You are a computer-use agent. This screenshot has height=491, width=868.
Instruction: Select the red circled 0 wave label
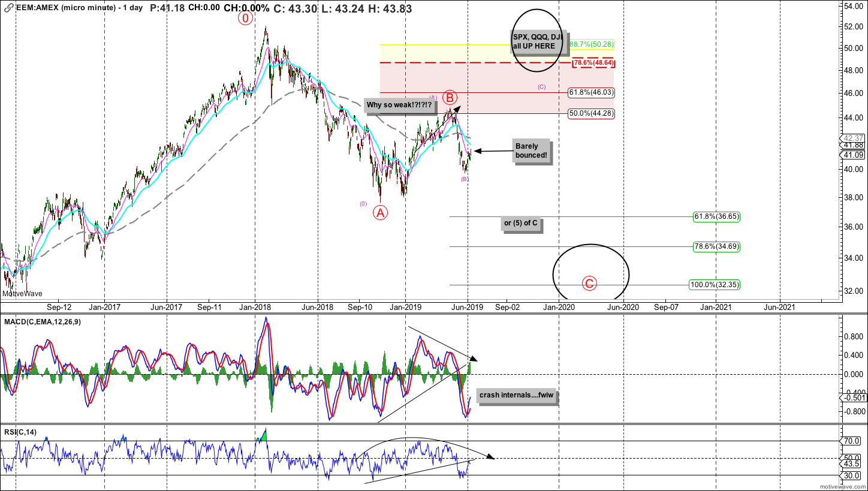pos(245,18)
